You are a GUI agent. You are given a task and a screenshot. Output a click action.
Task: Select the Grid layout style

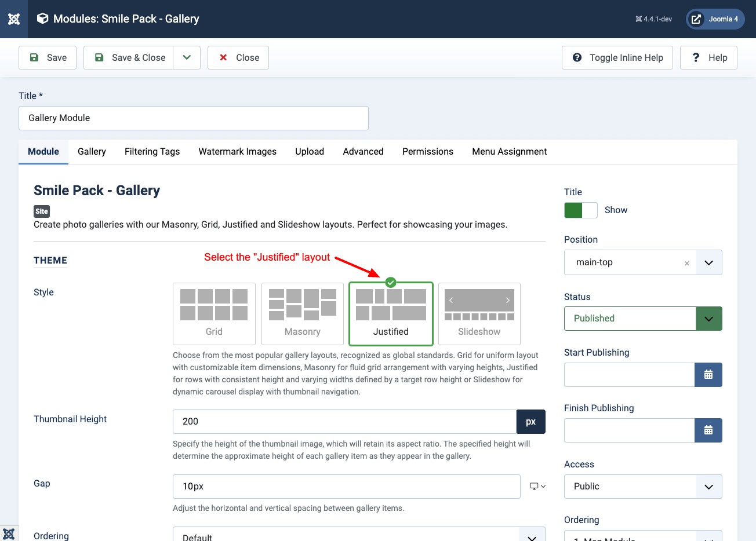[x=214, y=314]
